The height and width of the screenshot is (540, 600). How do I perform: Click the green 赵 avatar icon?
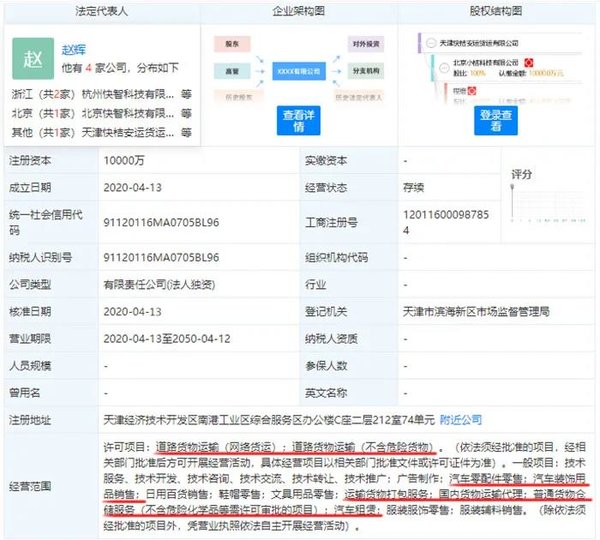click(36, 57)
